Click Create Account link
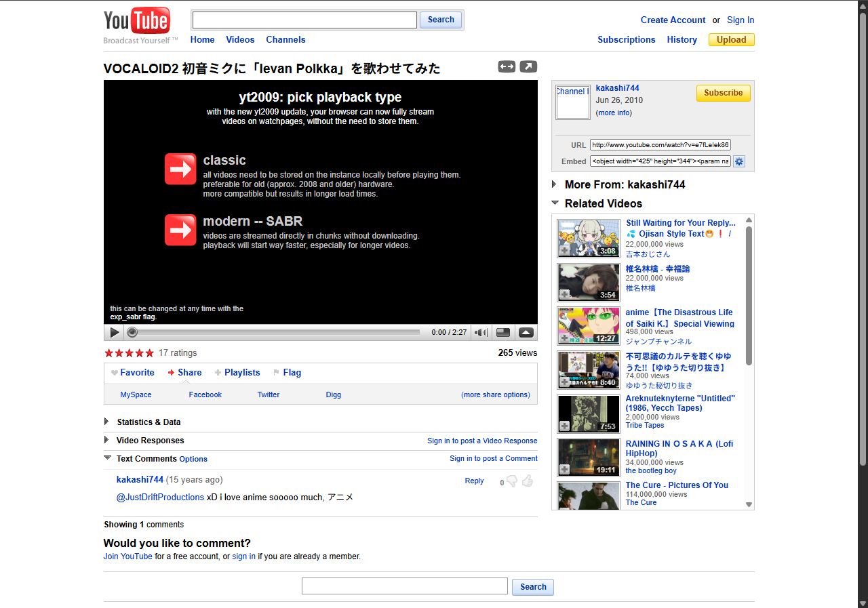The height and width of the screenshot is (608, 868). click(673, 20)
